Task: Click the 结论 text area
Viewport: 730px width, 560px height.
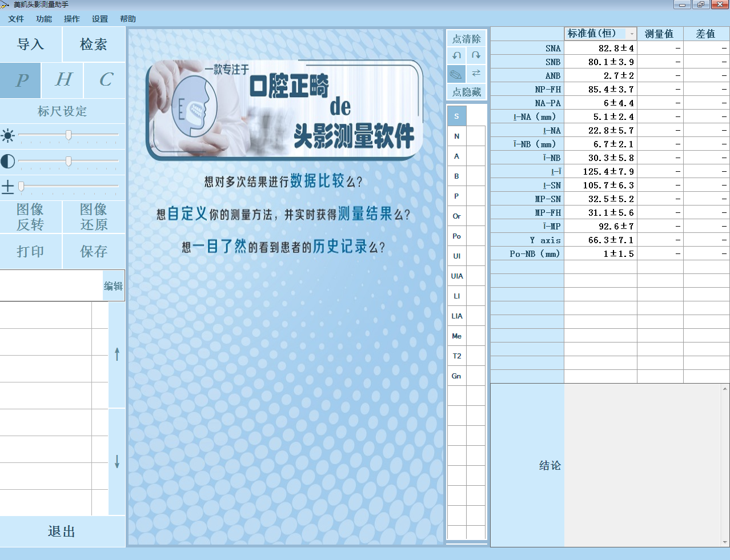Action: [x=643, y=465]
